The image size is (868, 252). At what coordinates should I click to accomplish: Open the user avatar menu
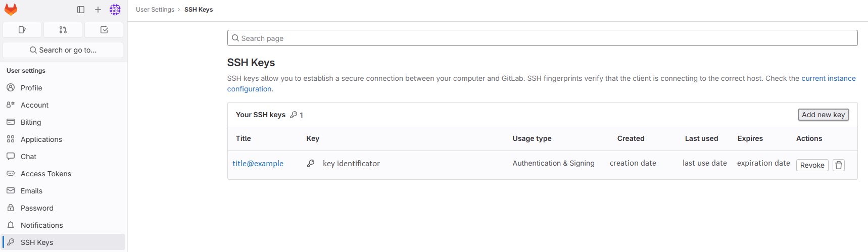click(x=115, y=10)
